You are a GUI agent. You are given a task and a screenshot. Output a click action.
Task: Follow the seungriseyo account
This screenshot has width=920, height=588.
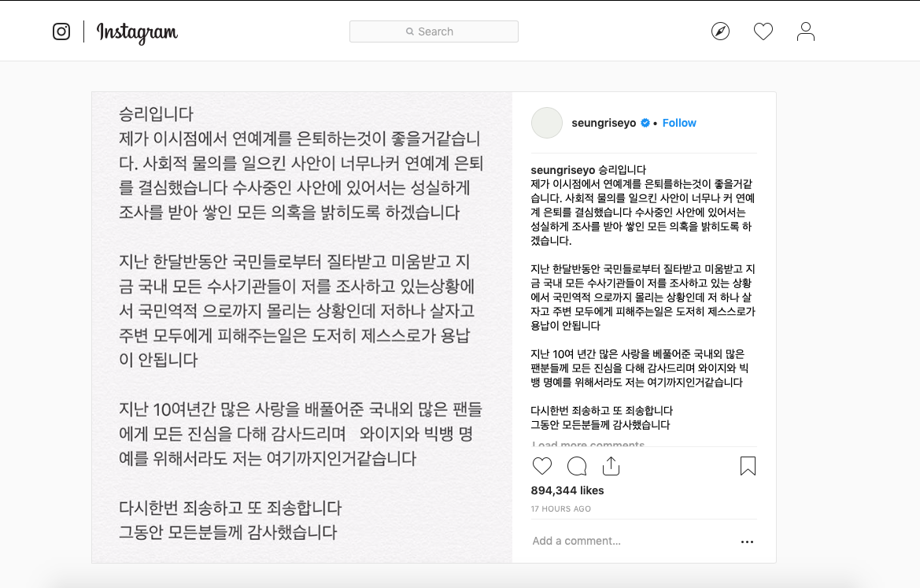click(x=679, y=123)
